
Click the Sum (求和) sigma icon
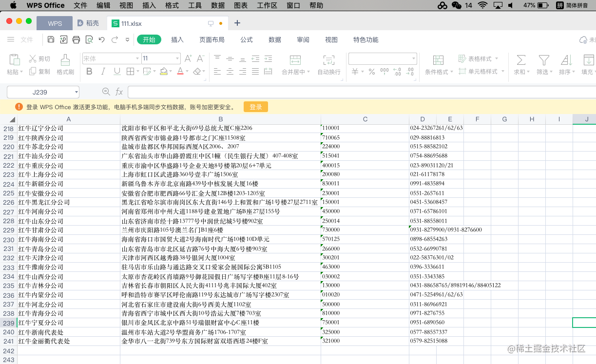click(x=521, y=60)
